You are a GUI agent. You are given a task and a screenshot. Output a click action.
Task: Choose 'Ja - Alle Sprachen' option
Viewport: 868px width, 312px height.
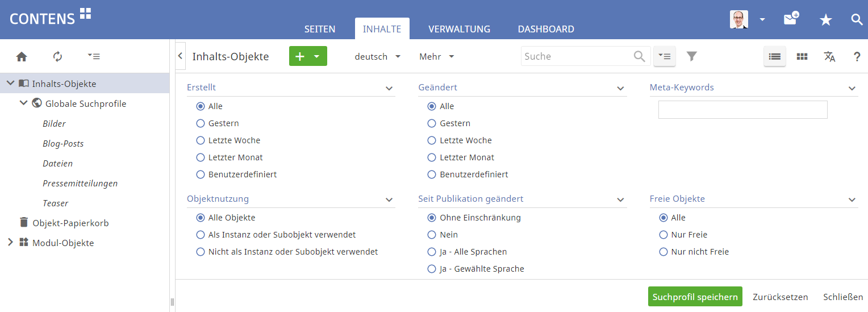coord(432,252)
